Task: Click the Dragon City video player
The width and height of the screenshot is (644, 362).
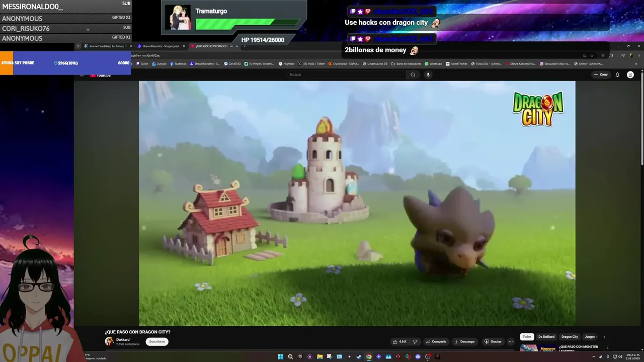Action: click(357, 203)
